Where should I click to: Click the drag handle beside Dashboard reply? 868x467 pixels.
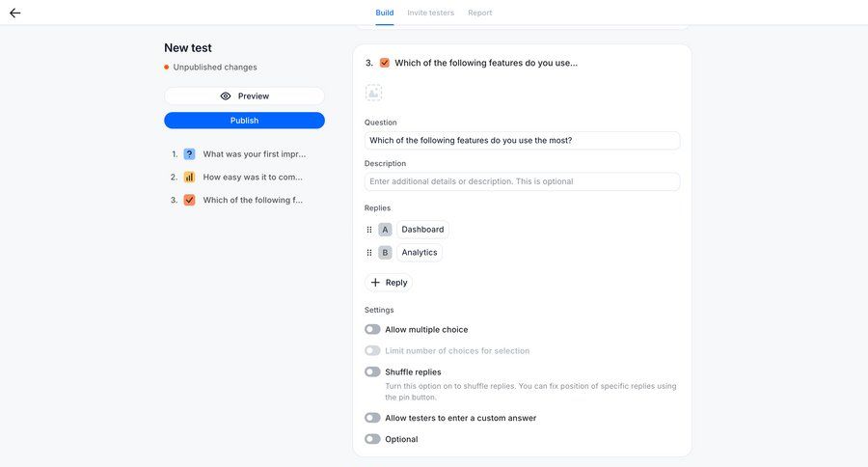[369, 230]
